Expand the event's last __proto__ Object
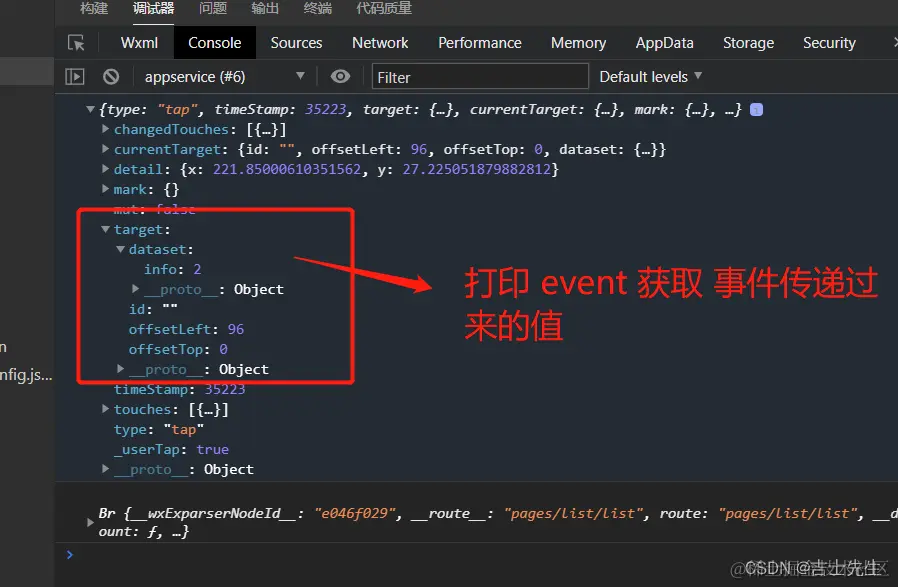This screenshot has height=587, width=898. click(105, 468)
